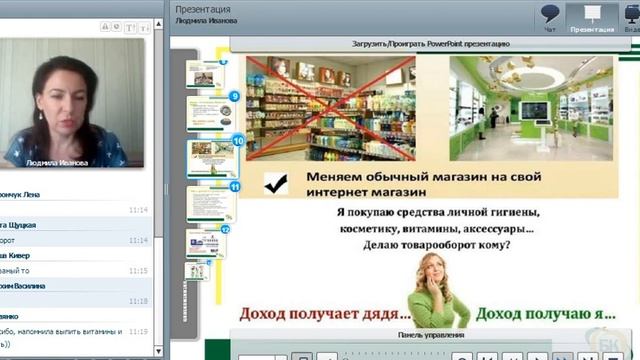Screen dimensions: 640x360
Task: Click first icon in chat toolbar row
Action: tap(105, 27)
